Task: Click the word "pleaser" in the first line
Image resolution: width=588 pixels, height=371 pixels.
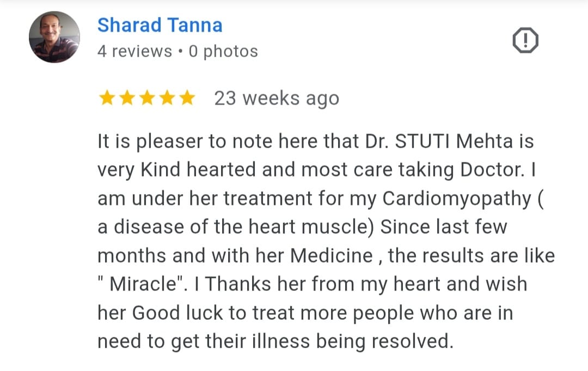Action: [x=168, y=143]
